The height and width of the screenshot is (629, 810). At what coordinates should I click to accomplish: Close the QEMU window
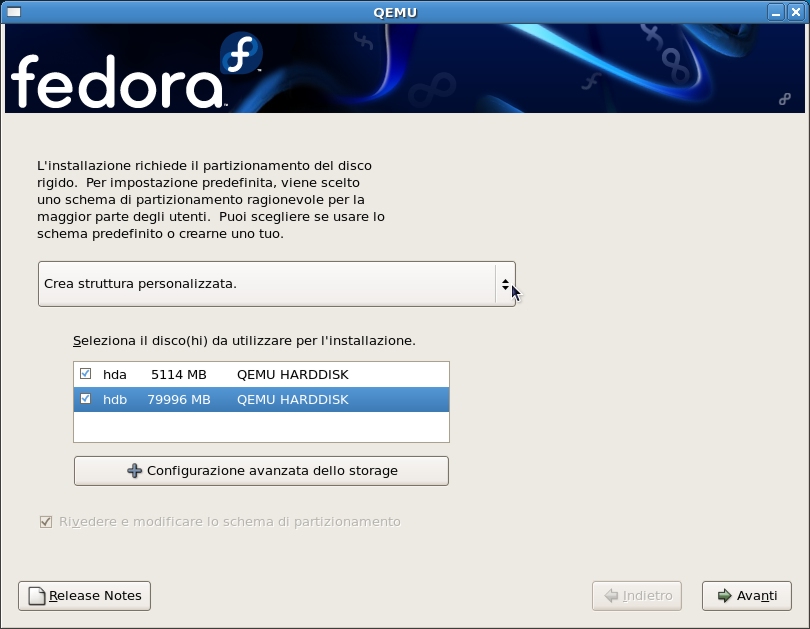click(796, 12)
